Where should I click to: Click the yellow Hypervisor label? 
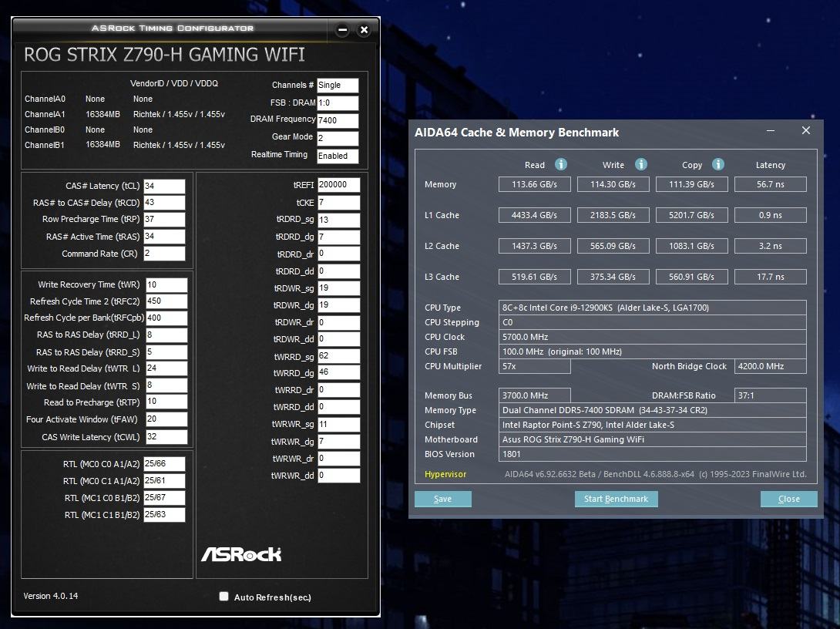click(445, 474)
